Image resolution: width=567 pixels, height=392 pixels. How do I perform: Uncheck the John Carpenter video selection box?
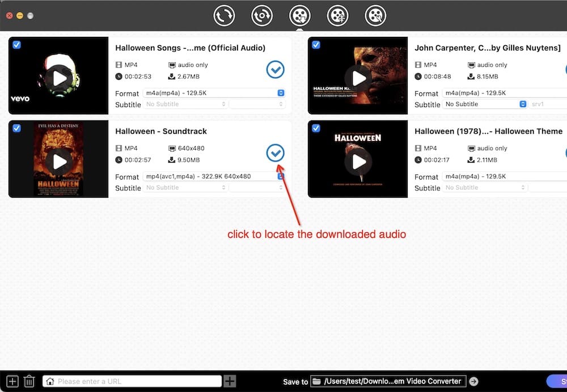pos(316,45)
